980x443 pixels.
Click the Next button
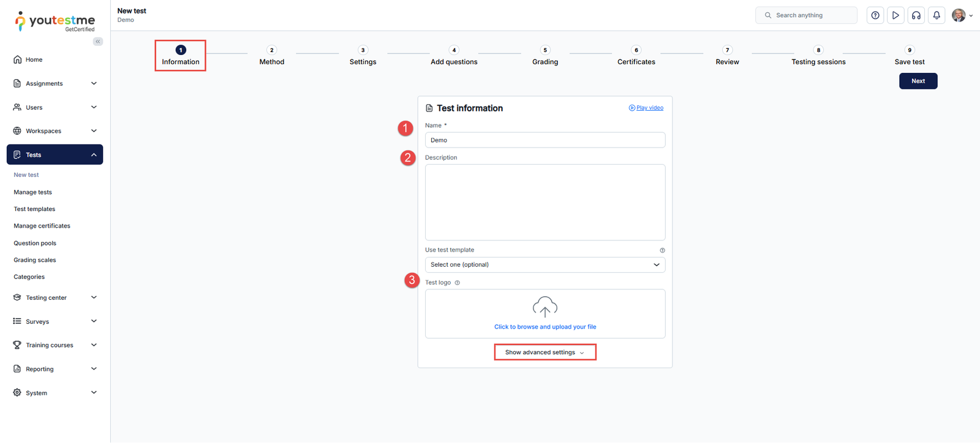tap(918, 81)
